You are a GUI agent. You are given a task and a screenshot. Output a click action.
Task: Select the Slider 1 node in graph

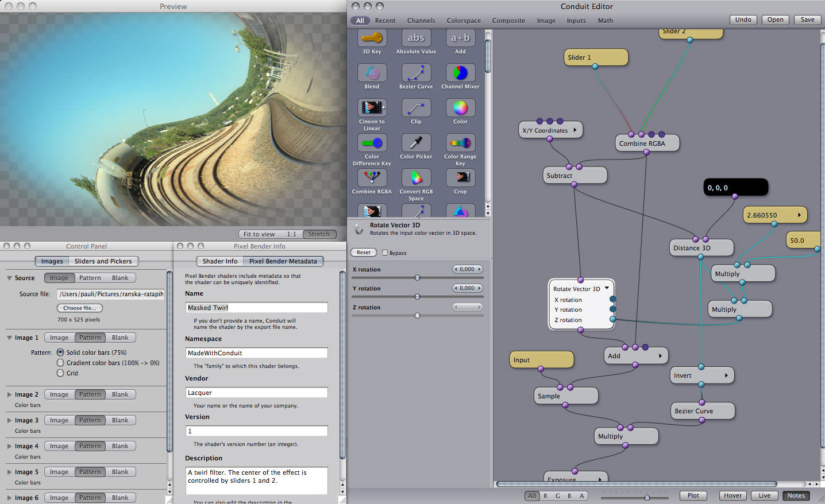(x=596, y=57)
